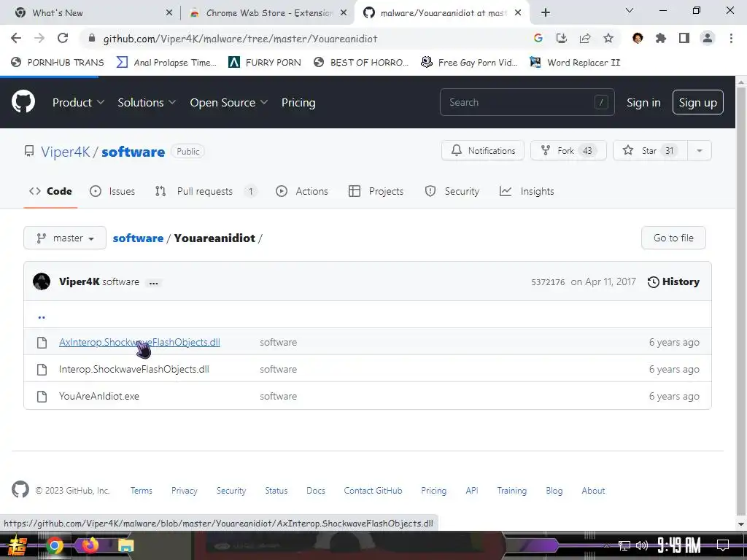Open the Projects tab
Viewport: 747px width, 560px height.
click(376, 191)
